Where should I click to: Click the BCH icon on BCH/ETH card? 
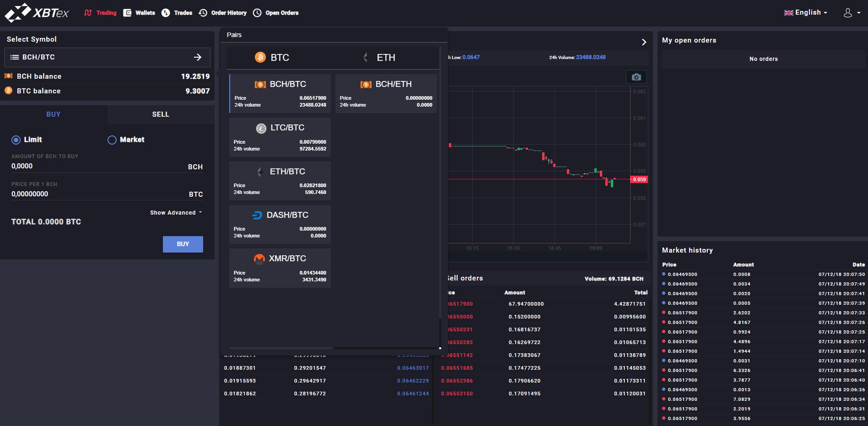[x=366, y=84]
